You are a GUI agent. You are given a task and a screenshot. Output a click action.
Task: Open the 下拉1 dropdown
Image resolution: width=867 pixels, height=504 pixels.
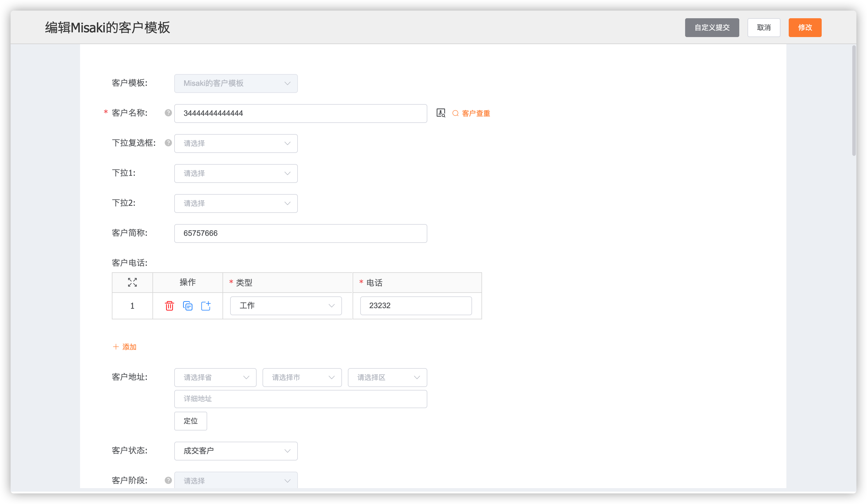pyautogui.click(x=236, y=173)
